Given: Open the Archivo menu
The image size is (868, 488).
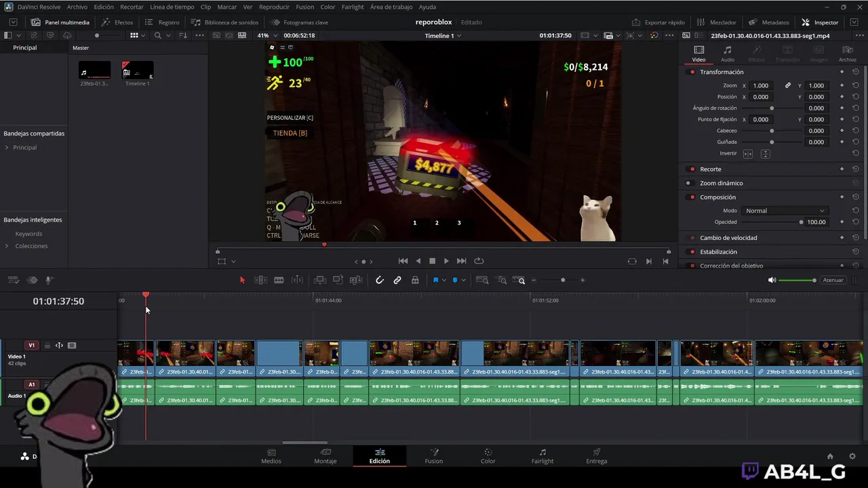Looking at the screenshot, I should [77, 7].
